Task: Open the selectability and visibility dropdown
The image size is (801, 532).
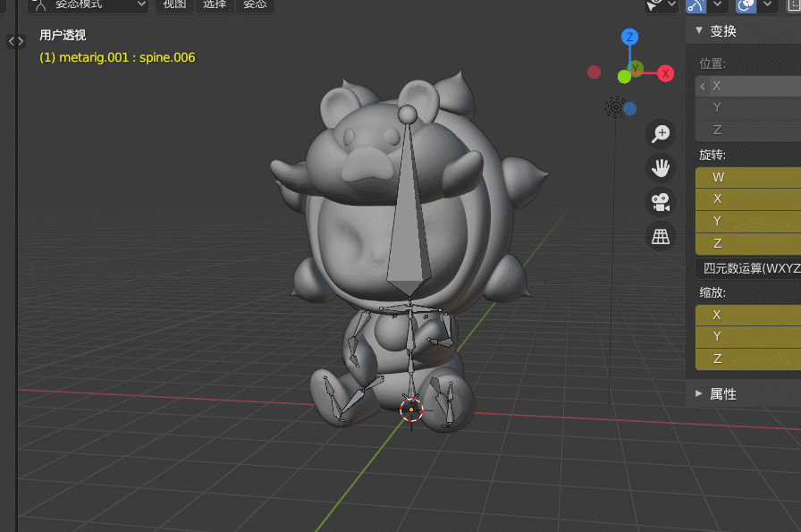Action: click(661, 5)
